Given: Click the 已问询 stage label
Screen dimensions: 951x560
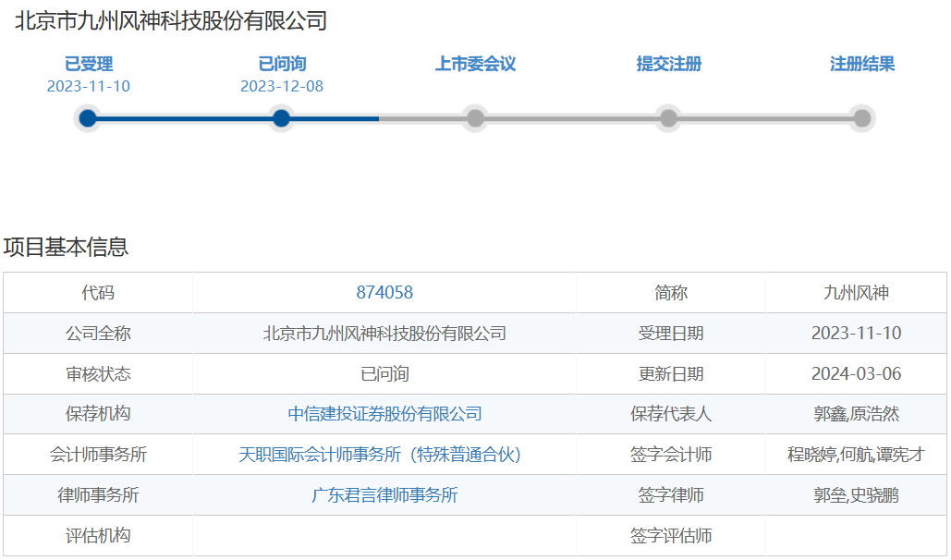Looking at the screenshot, I should 282,64.
